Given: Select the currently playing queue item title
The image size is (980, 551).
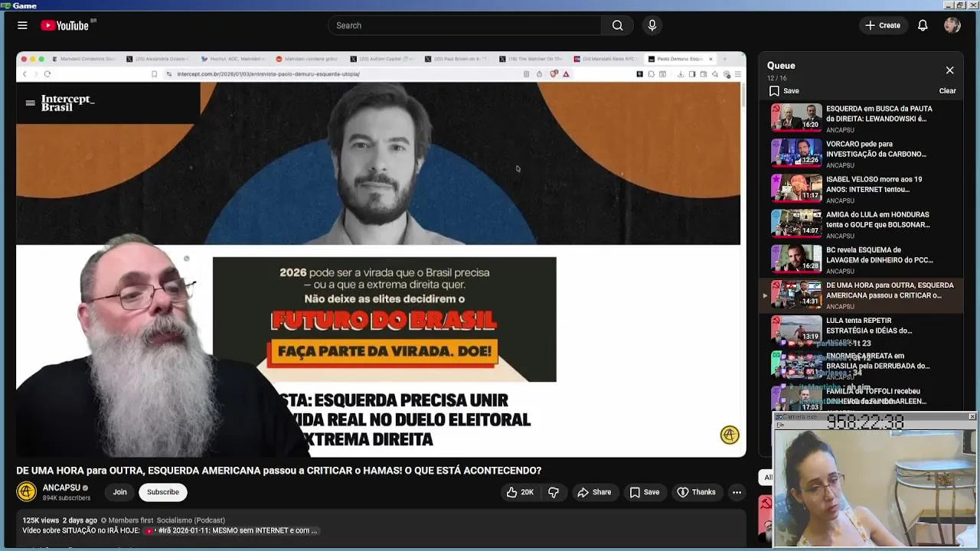Looking at the screenshot, I should tap(890, 290).
